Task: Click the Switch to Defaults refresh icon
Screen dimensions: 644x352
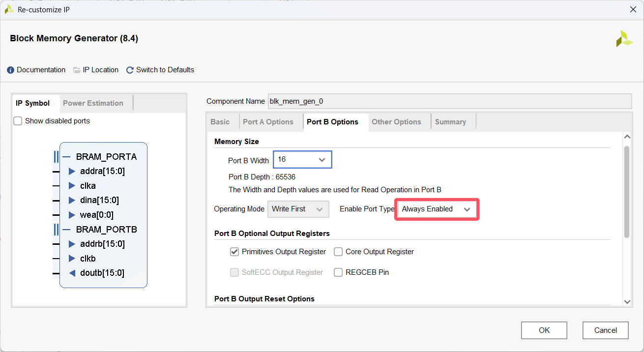Action: [x=130, y=70]
